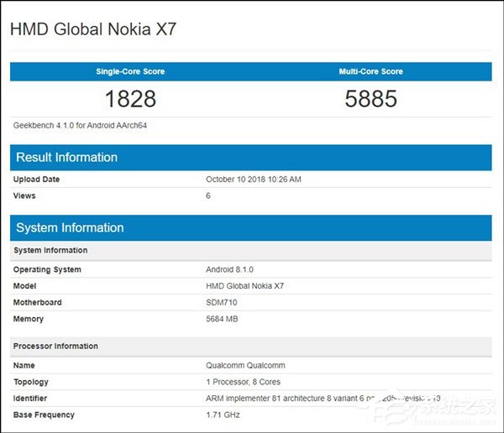Viewport: 504px width, 433px height.
Task: Click the Model label
Action: [24, 286]
